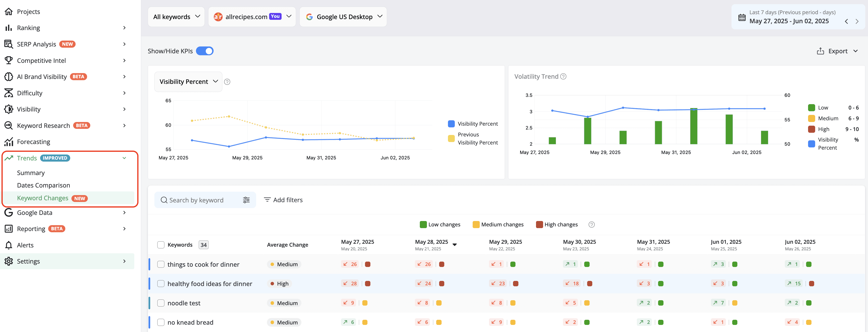Select all keywords checkbox in header

161,245
